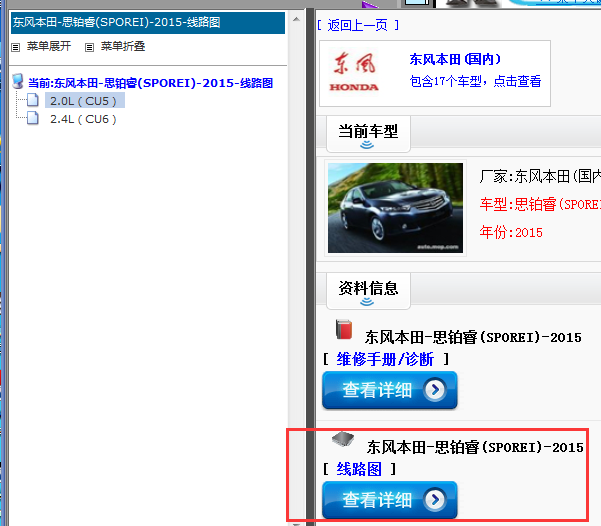Screen dimensions: 601x526
Task: Select the 资料信息 tab header
Action: coord(368,291)
